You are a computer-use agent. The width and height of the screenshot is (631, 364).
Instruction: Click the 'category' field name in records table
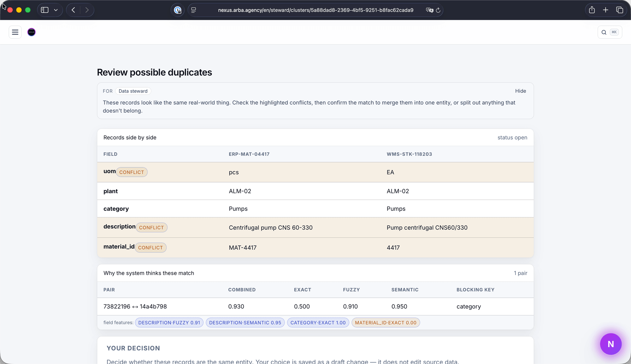(x=116, y=209)
